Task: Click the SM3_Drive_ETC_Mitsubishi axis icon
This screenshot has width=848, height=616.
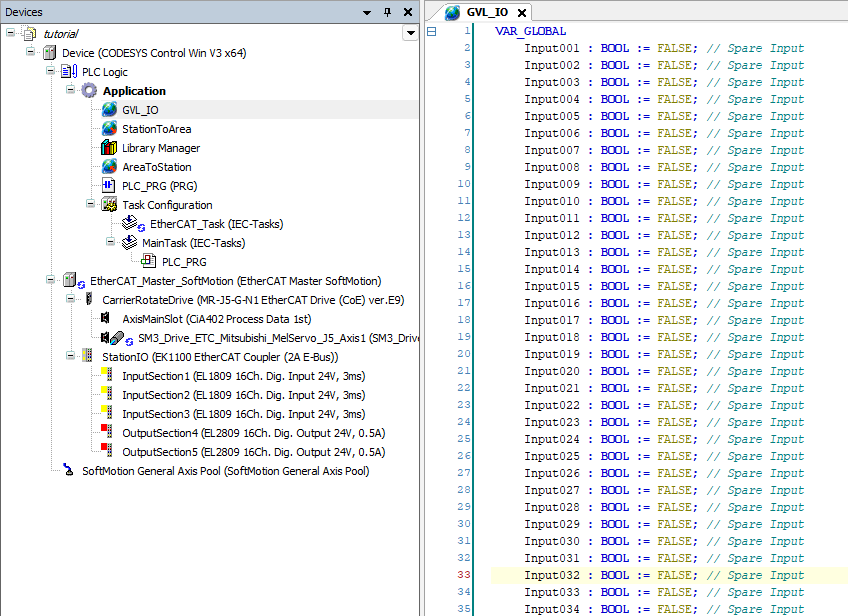Action: (x=116, y=339)
